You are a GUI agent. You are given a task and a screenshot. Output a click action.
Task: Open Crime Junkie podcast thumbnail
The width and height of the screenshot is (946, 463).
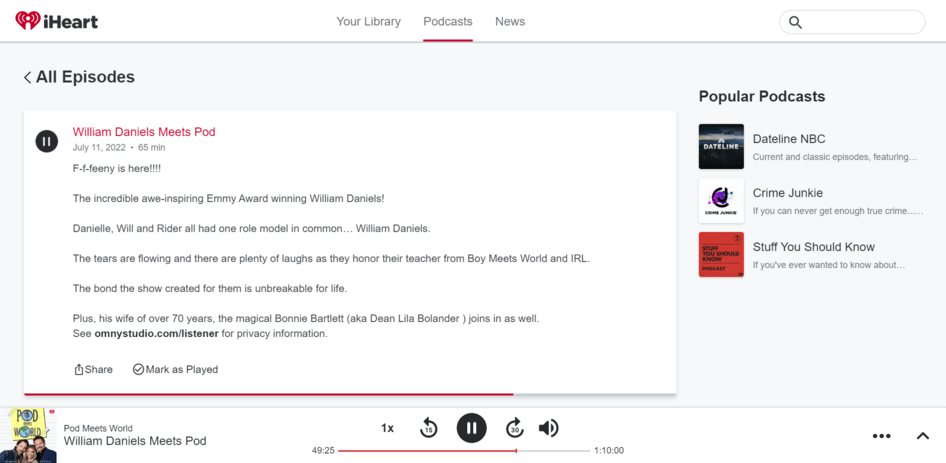click(x=721, y=200)
